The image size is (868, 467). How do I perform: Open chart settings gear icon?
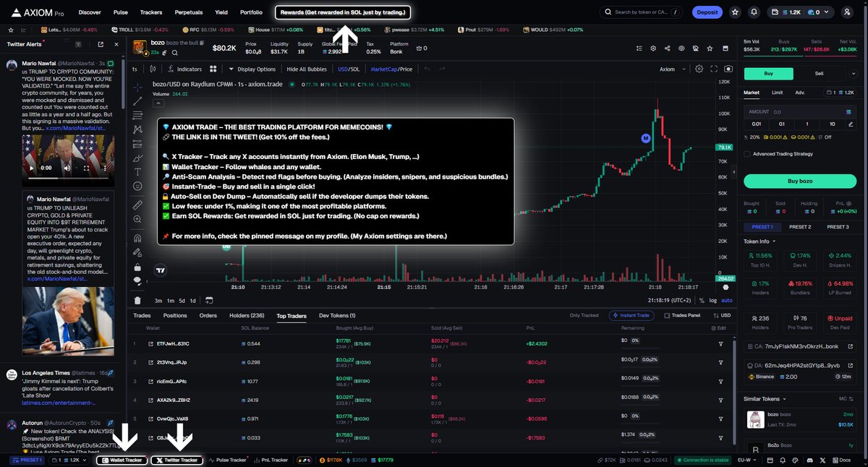pos(699,69)
